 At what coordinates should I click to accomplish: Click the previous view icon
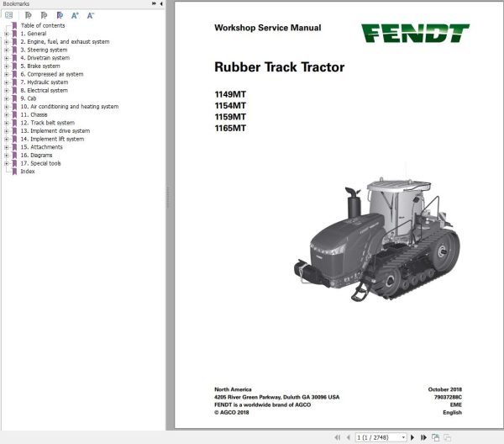click(435, 437)
